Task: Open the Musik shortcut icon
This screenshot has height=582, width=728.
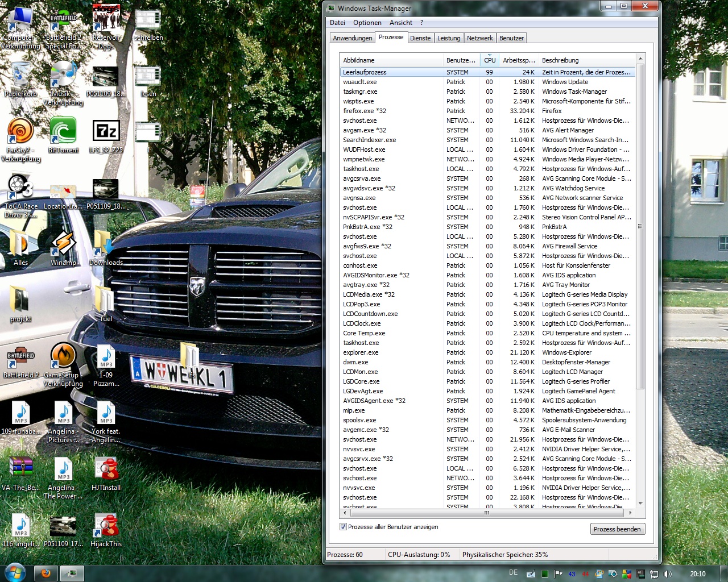Action: coord(63,84)
